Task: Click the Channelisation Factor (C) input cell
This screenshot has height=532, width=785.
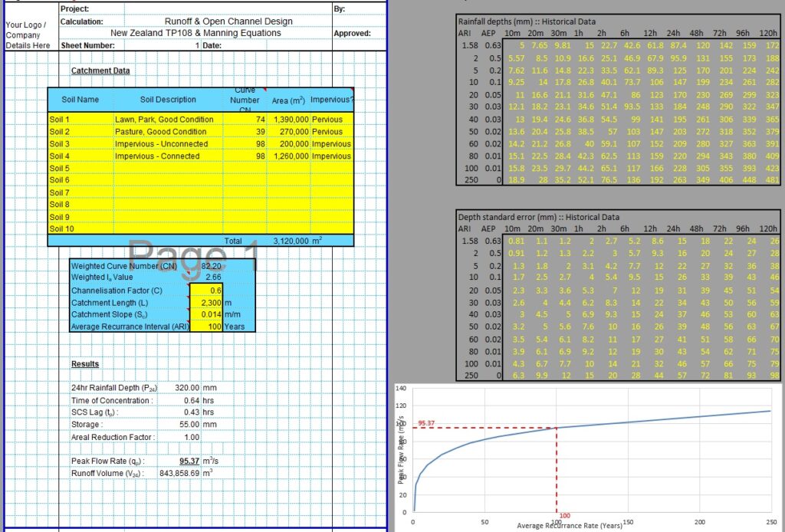Action: [205, 291]
